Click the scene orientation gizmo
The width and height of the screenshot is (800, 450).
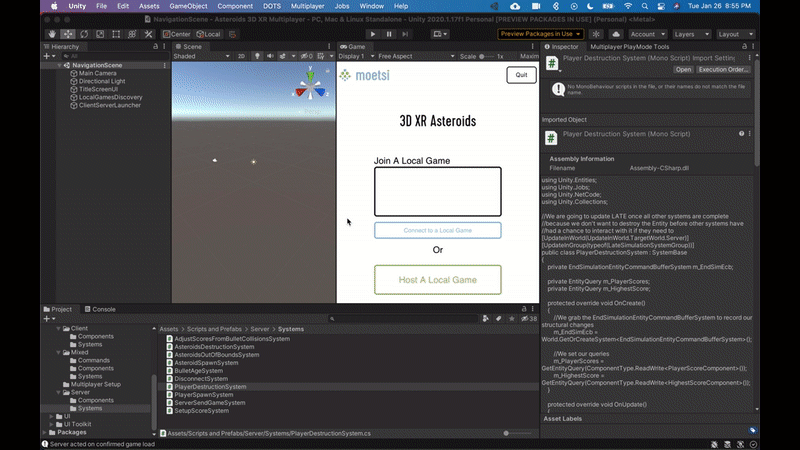(x=310, y=88)
